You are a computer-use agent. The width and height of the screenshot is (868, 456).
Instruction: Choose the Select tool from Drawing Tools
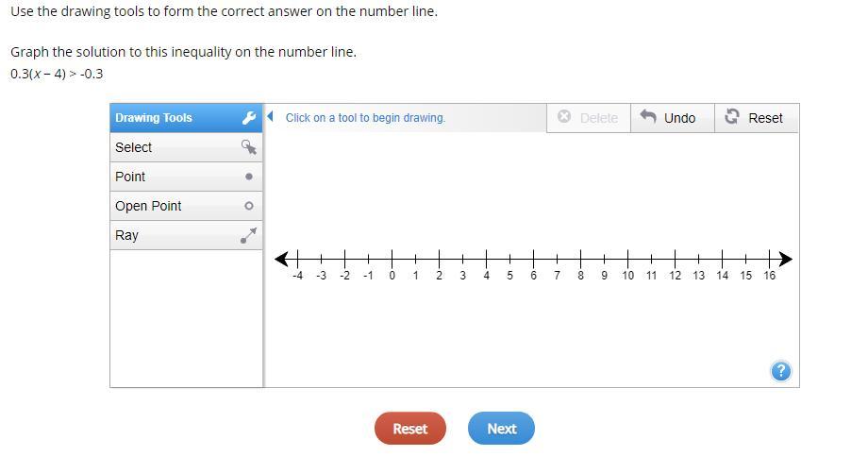[x=134, y=147]
